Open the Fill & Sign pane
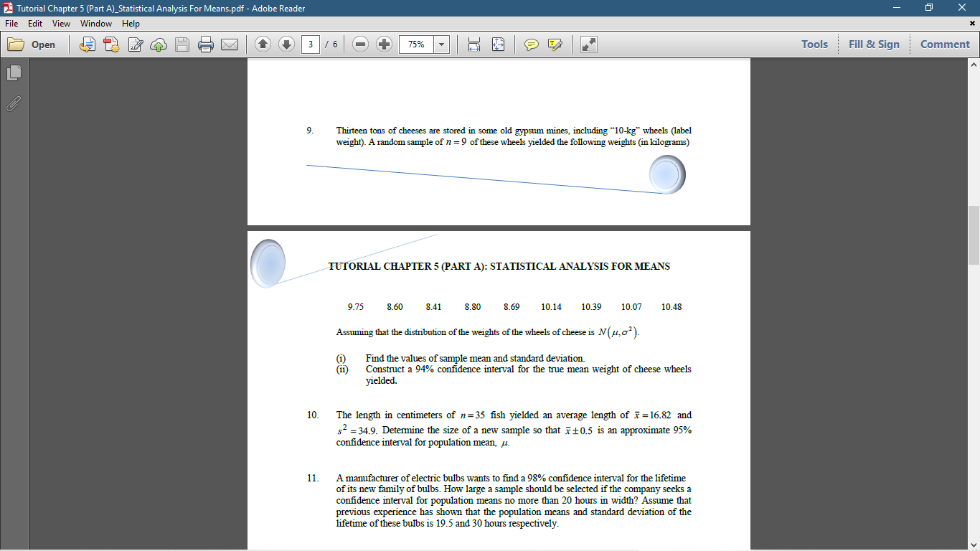Screen dimensions: 980x551 click(x=874, y=44)
